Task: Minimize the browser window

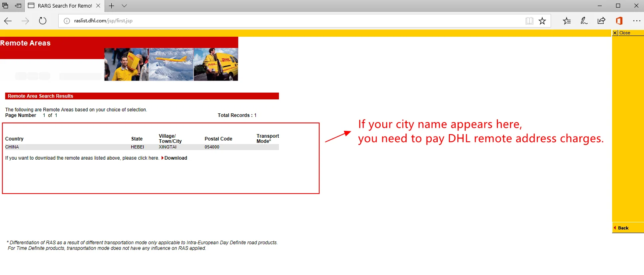Action: click(600, 6)
